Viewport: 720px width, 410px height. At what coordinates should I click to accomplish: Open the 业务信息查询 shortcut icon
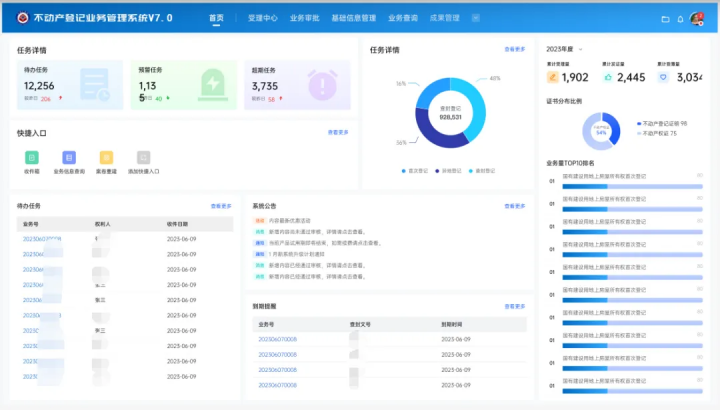click(x=69, y=157)
